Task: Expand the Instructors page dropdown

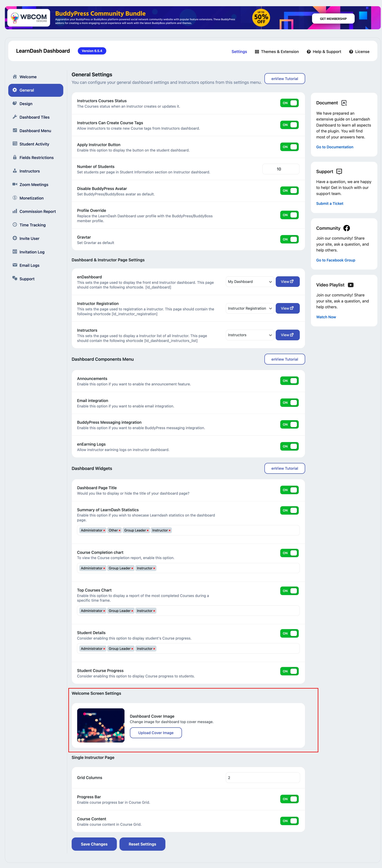Action: coord(250,335)
